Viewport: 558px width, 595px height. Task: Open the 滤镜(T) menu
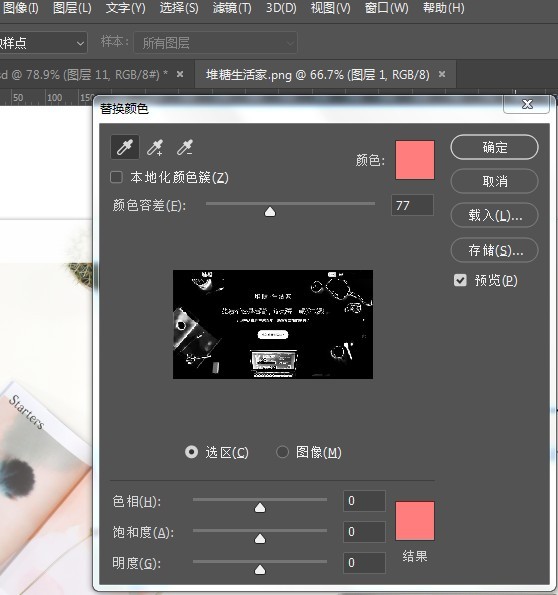point(232,8)
